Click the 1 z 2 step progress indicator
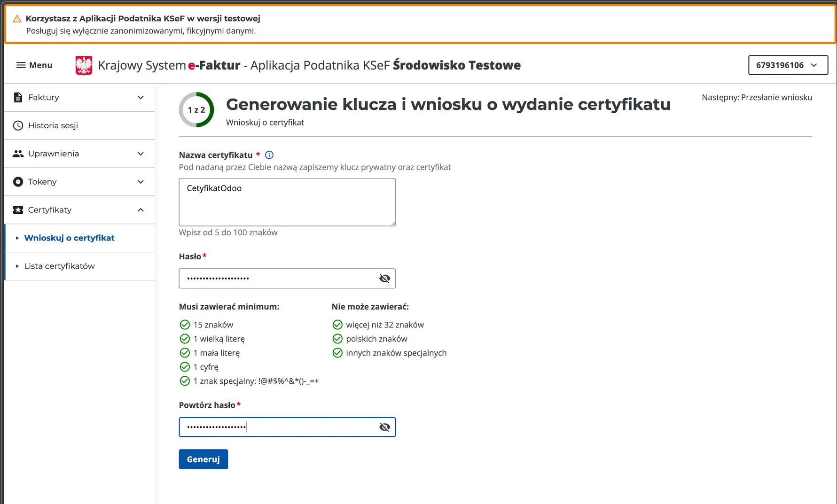This screenshot has height=504, width=837. click(x=196, y=109)
